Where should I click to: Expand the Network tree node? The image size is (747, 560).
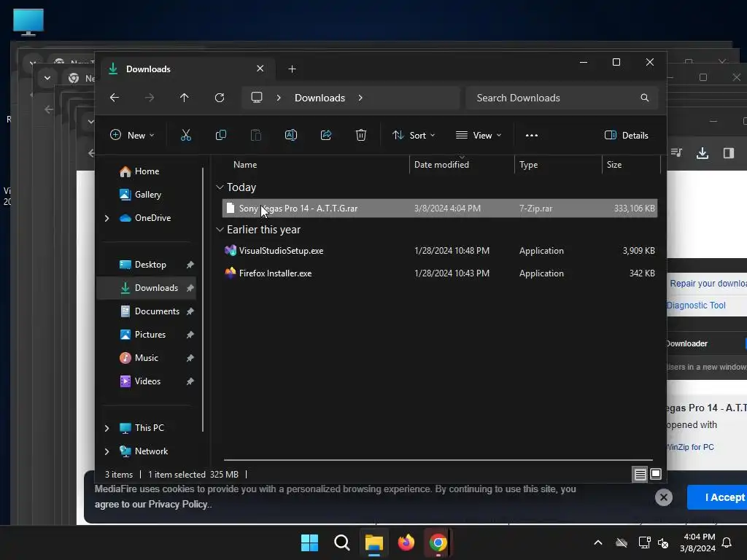(107, 451)
